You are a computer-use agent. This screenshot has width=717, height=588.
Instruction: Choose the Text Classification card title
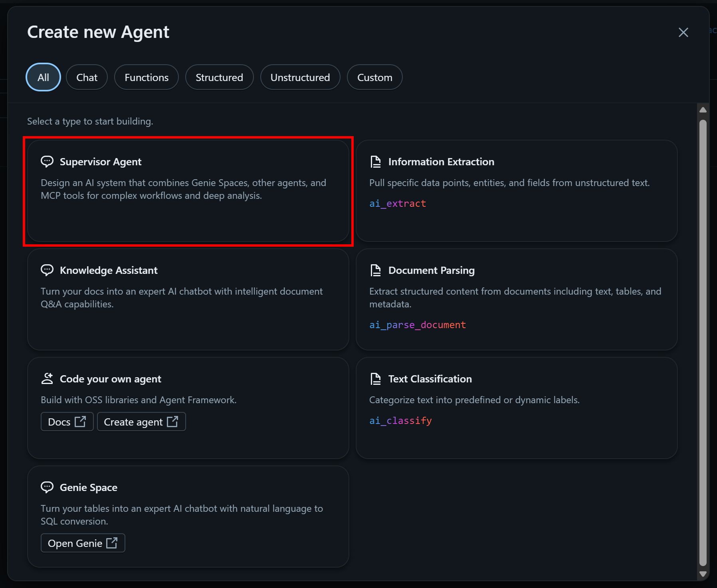click(x=430, y=379)
